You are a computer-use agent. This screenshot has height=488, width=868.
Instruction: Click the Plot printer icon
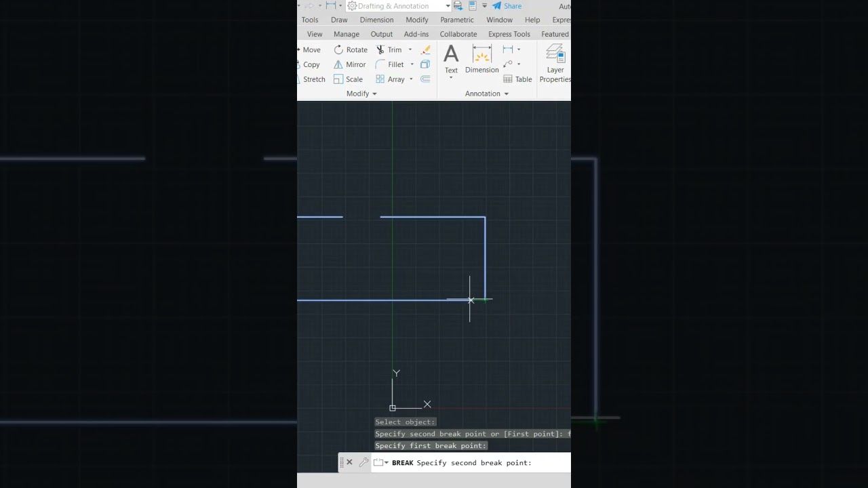[458, 6]
